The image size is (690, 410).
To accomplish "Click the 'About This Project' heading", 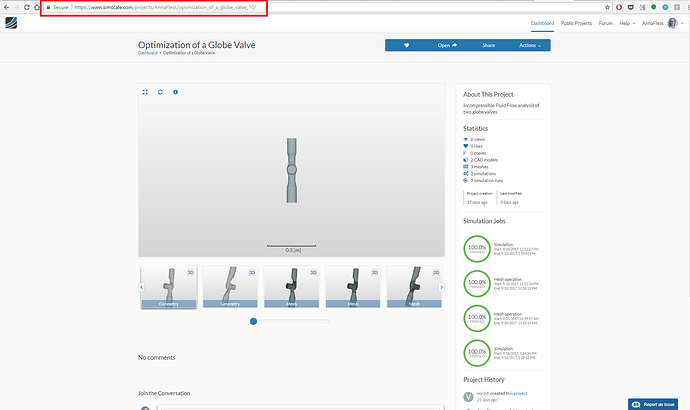I will point(488,94).
